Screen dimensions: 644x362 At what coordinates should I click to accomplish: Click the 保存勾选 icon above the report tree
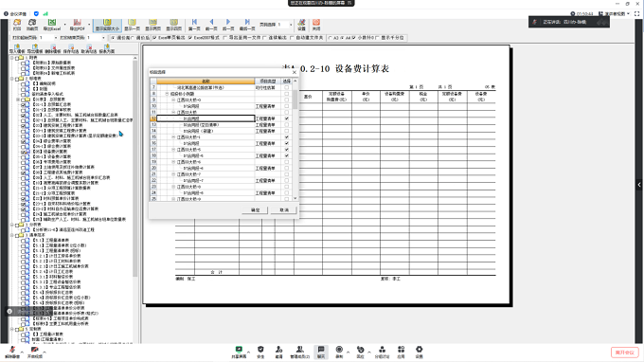[71, 49]
